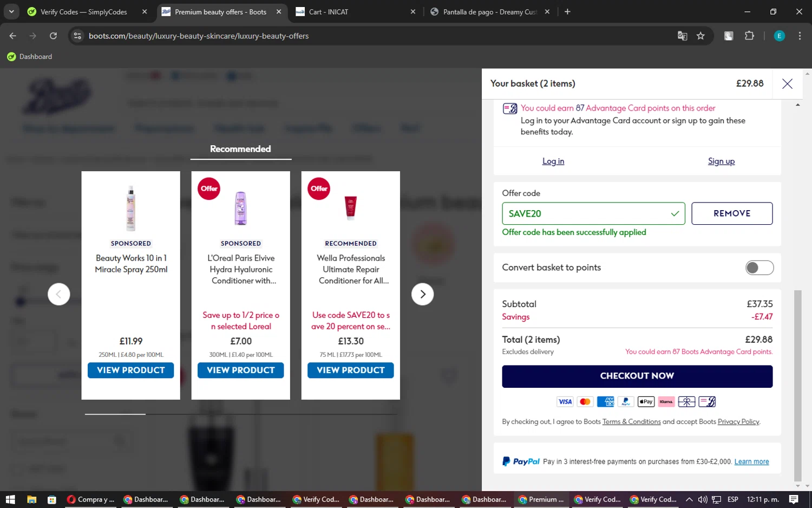Toggle Convert basket to points switch
Screen dimensions: 812x508
[759, 268]
